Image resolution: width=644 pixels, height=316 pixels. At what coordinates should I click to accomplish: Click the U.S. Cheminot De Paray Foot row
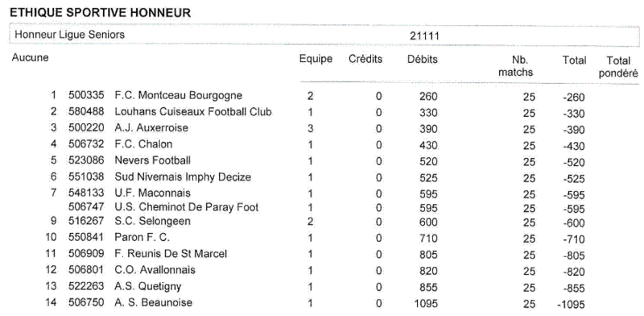coord(317,207)
